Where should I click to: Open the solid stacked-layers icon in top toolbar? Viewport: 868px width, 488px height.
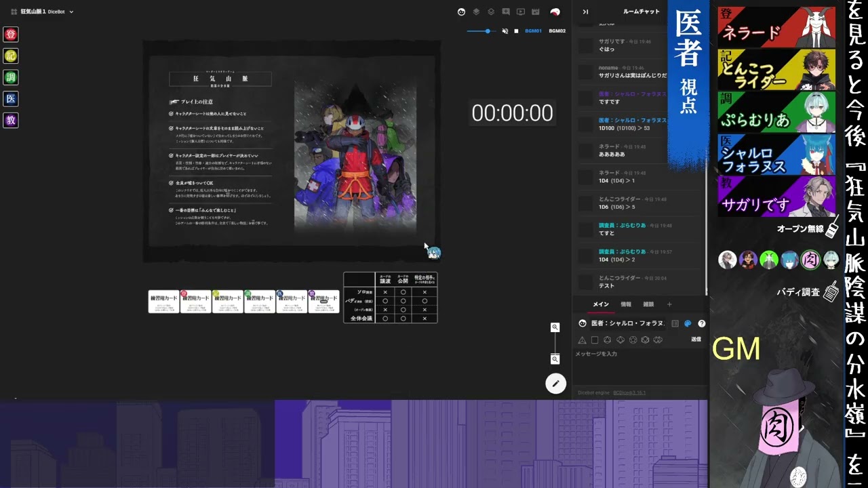[476, 12]
